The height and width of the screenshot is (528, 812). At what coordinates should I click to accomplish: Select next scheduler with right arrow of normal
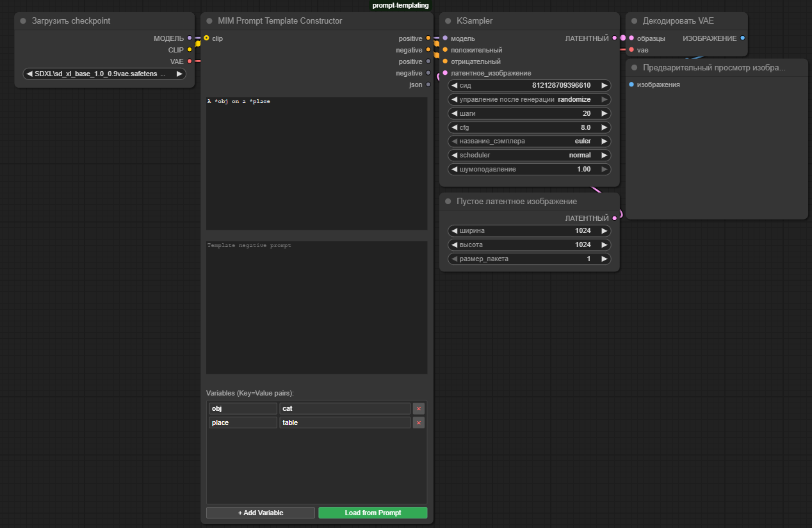pyautogui.click(x=604, y=156)
